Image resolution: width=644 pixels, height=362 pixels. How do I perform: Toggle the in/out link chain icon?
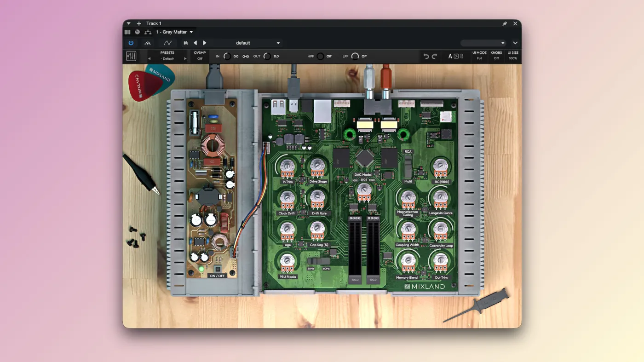[x=246, y=56]
